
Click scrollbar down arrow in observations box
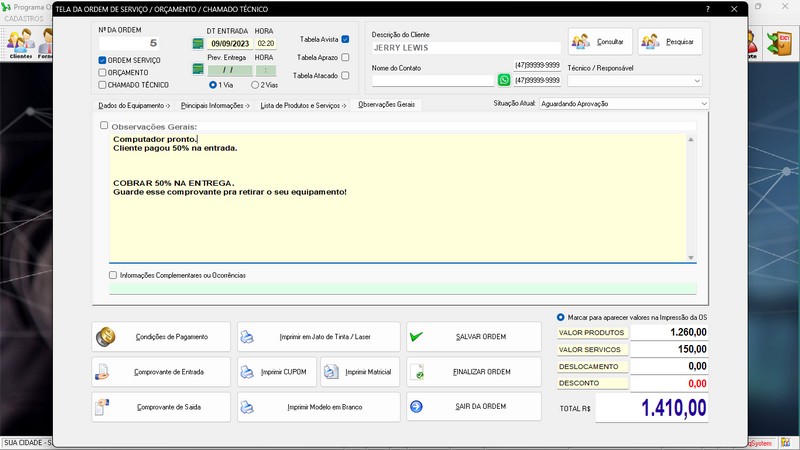click(x=691, y=258)
